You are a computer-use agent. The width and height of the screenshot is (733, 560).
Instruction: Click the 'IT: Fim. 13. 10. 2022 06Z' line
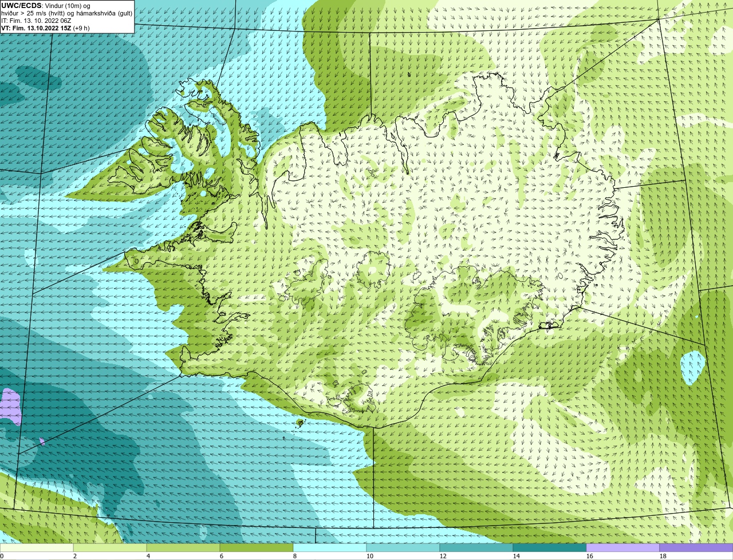coord(36,21)
